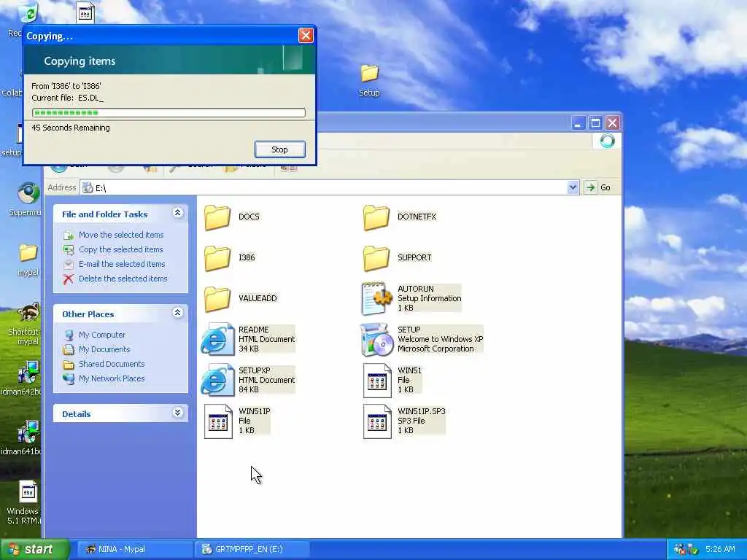Viewport: 747px width, 560px height.
Task: Click the tray icons beside the clock
Action: [x=686, y=549]
